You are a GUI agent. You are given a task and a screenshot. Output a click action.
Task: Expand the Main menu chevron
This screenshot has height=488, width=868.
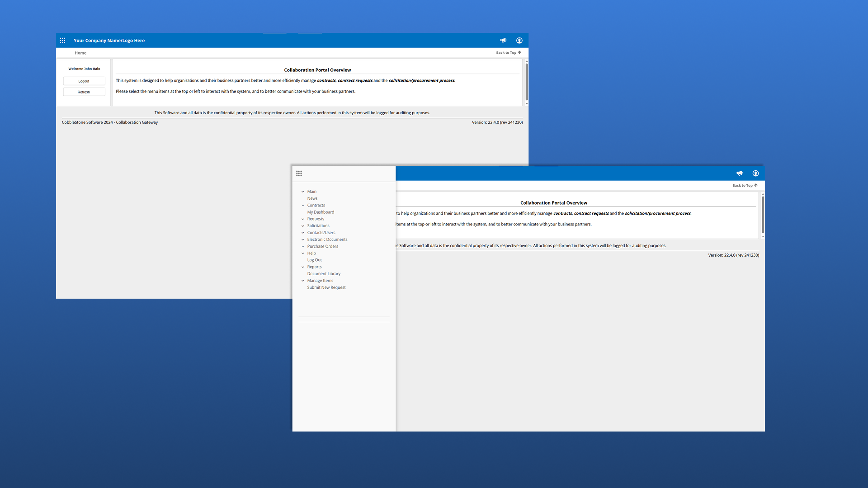click(303, 192)
